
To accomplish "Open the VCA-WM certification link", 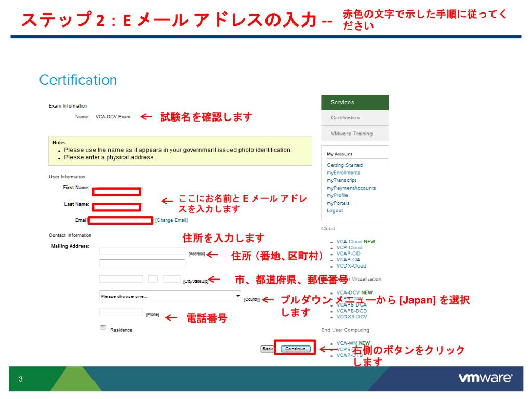I will click(347, 343).
